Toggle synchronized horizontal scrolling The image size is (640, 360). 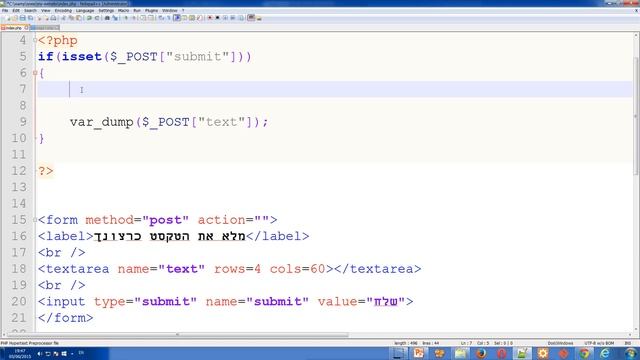151,18
